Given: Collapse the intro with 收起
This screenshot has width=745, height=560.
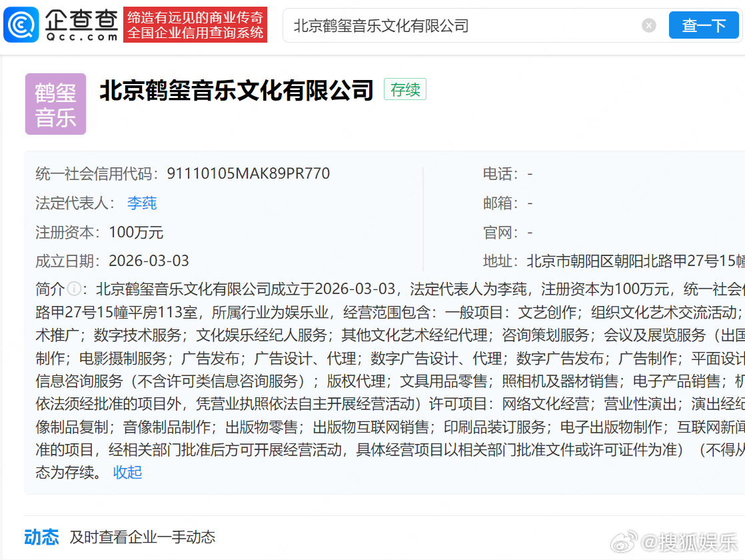Looking at the screenshot, I should click(127, 472).
